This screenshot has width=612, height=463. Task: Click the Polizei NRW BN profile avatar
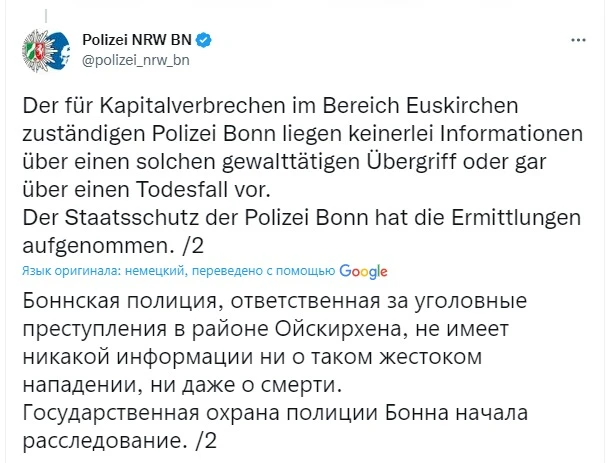[x=43, y=52]
